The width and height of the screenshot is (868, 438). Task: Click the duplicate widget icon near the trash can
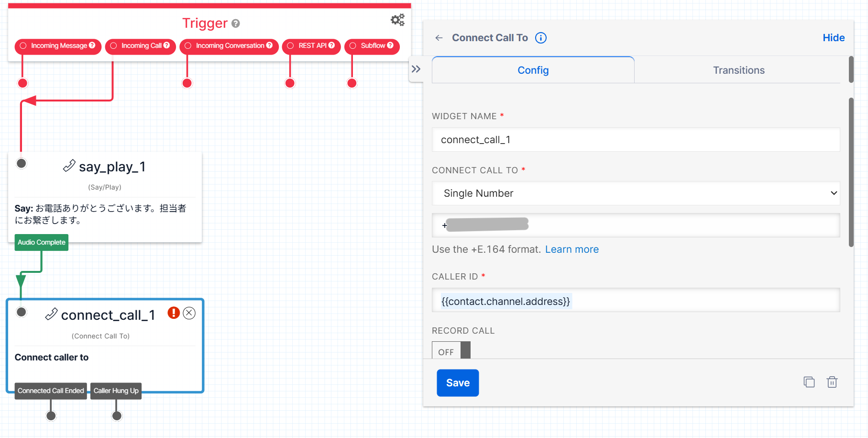pos(809,382)
